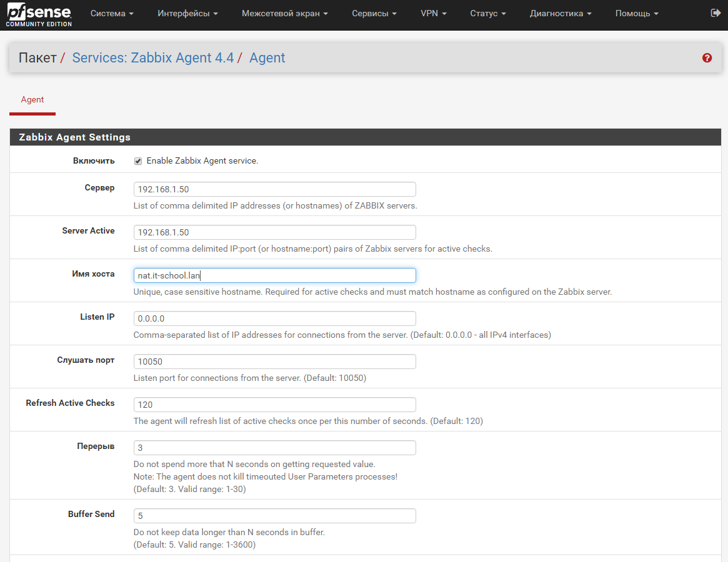This screenshot has width=728, height=562.
Task: Expand the VPN menu
Action: [433, 14]
